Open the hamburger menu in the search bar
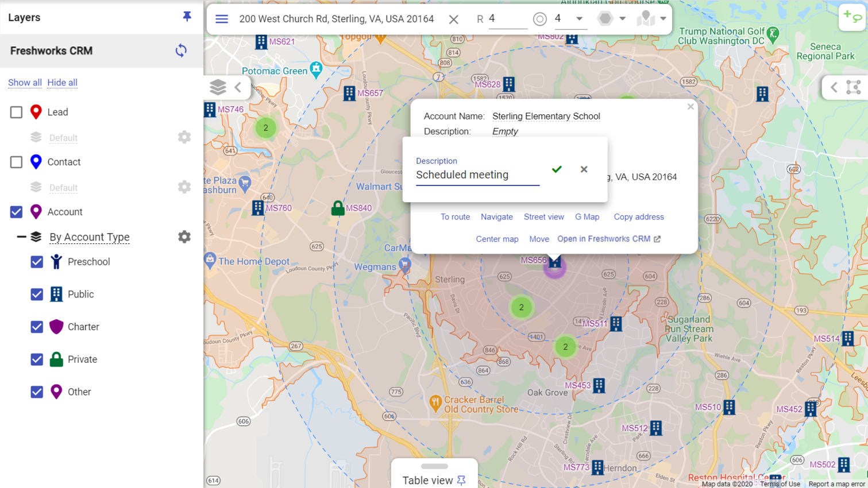The width and height of the screenshot is (868, 488). pyautogui.click(x=222, y=18)
